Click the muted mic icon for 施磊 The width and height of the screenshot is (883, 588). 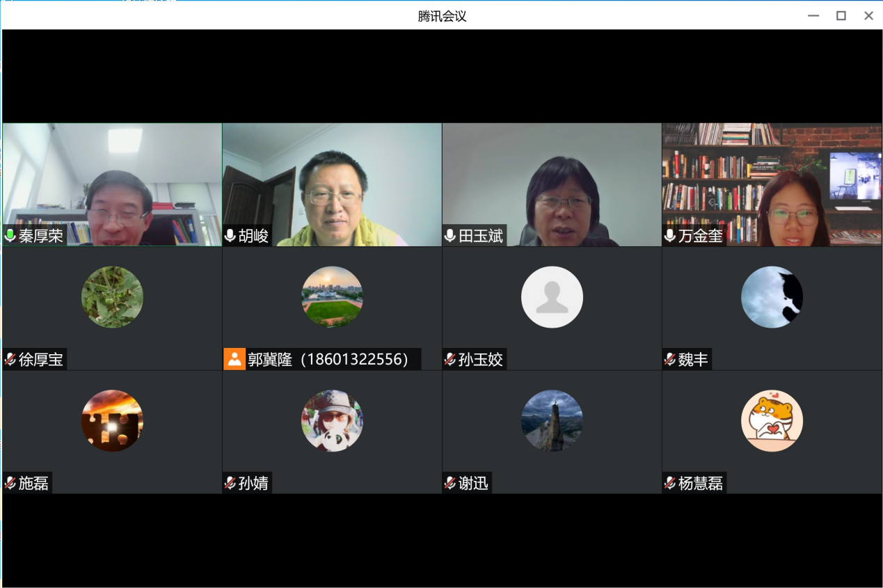pos(10,483)
